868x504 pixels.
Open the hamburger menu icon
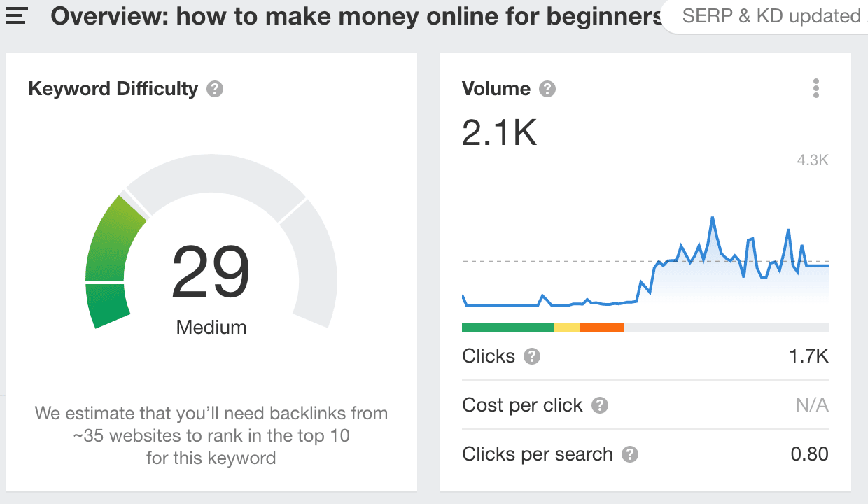15,15
